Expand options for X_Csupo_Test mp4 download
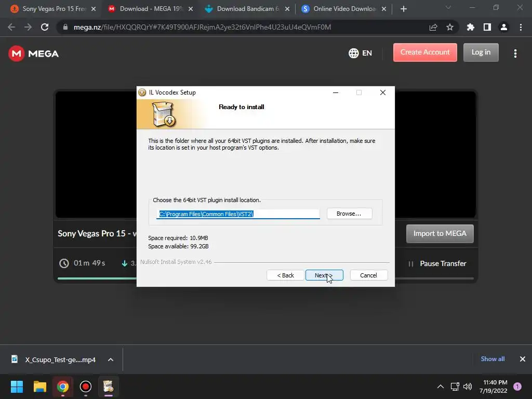The image size is (532, 399). [x=111, y=360]
